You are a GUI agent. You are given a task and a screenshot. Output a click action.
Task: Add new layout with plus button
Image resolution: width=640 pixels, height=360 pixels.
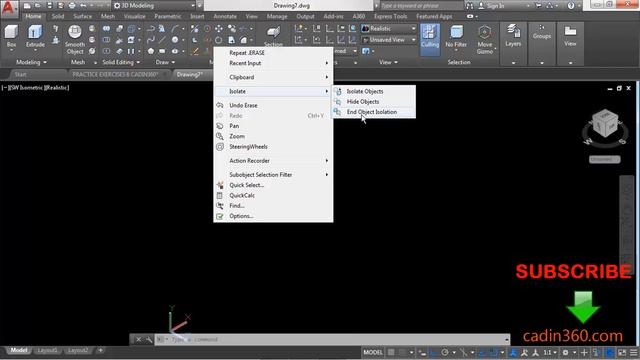100,350
